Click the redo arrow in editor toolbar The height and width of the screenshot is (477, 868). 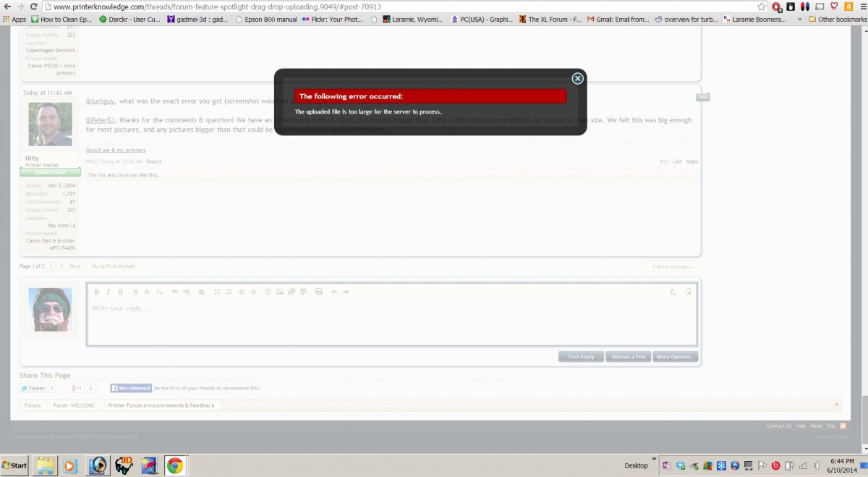(346, 292)
